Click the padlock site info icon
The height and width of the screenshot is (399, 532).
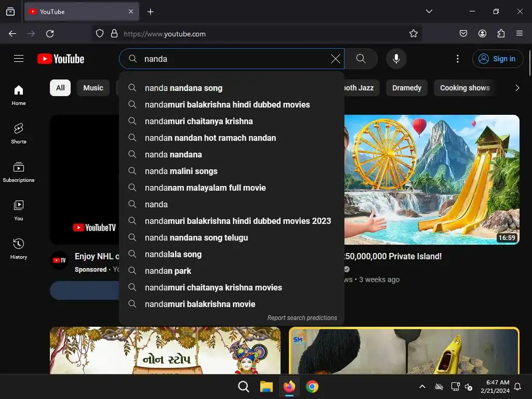[x=114, y=34]
